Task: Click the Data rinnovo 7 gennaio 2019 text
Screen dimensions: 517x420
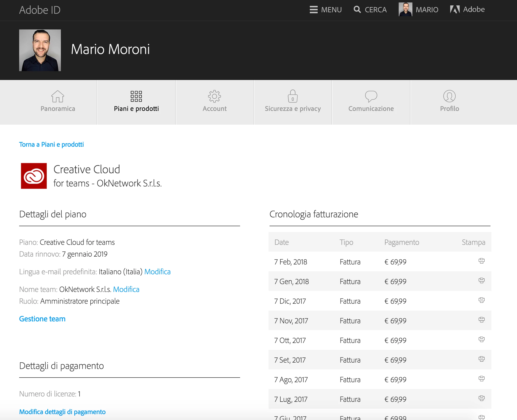Action: (x=63, y=254)
